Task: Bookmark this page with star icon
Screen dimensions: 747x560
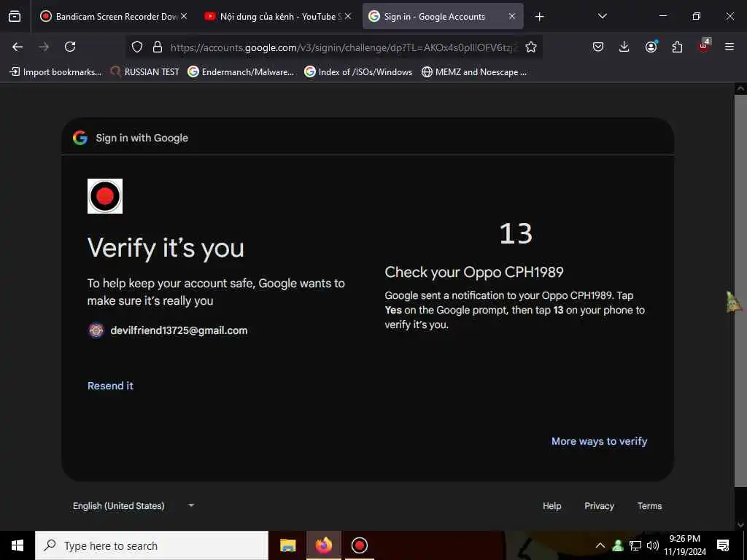Action: coord(531,47)
